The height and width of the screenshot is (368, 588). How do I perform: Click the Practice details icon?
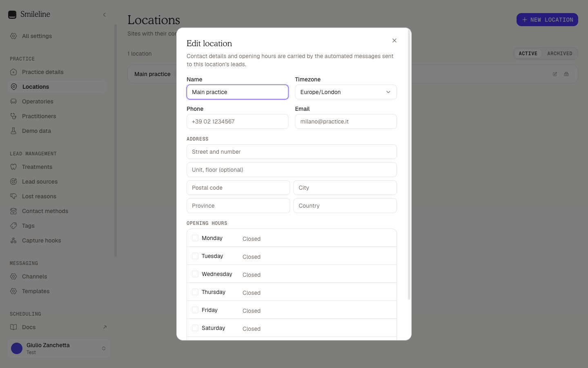[13, 72]
